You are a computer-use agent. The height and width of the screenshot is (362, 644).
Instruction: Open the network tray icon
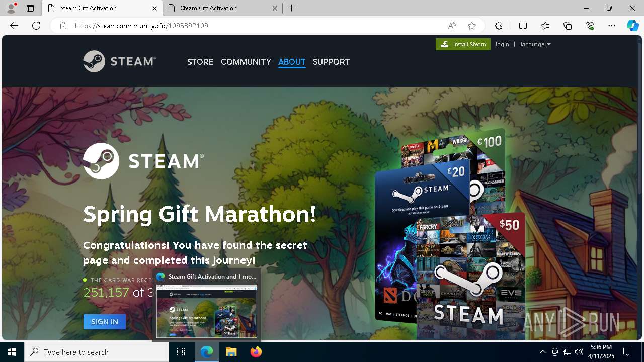click(x=567, y=352)
